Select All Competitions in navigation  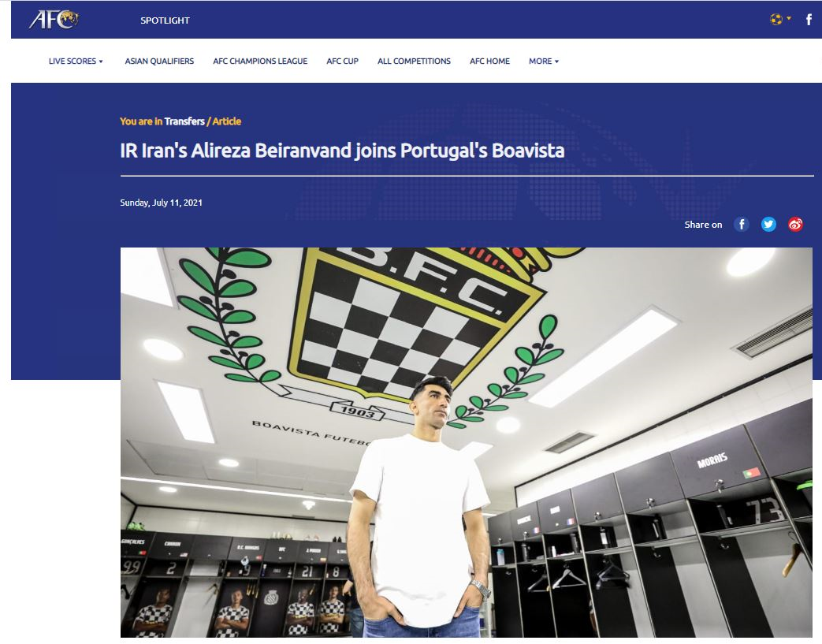pyautogui.click(x=414, y=61)
